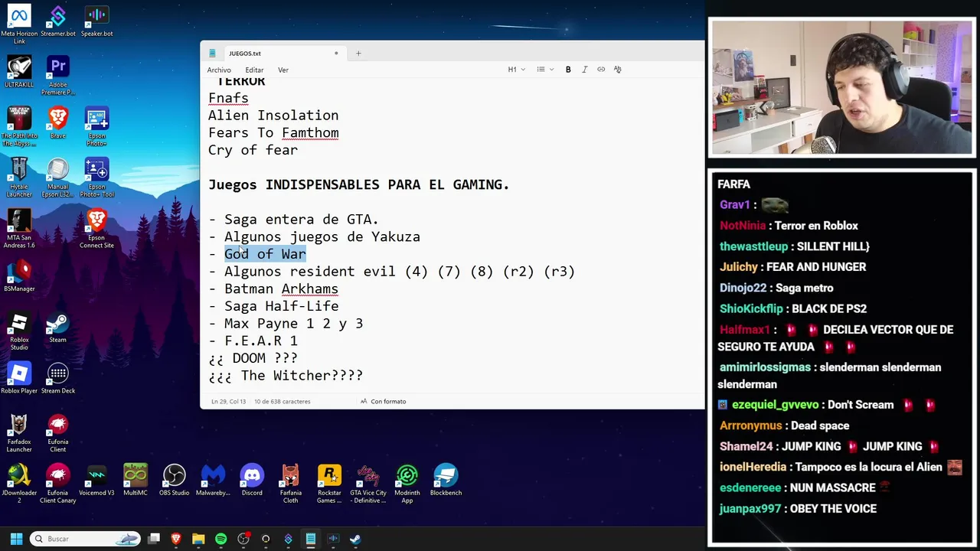Insert a link using the toolbar link icon

[x=601, y=70]
